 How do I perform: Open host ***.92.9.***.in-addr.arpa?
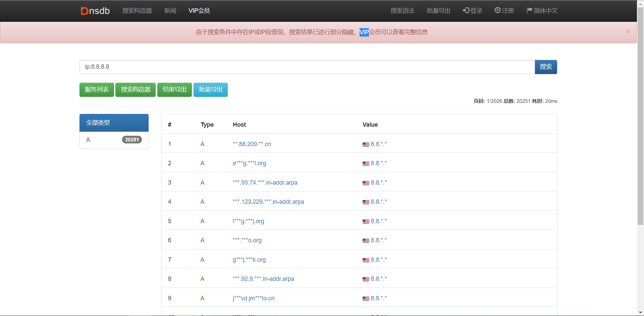263,279
